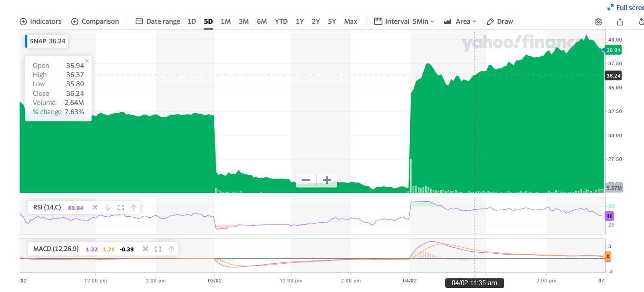Select the 1D time range
This screenshot has width=644, height=292.
click(192, 21)
